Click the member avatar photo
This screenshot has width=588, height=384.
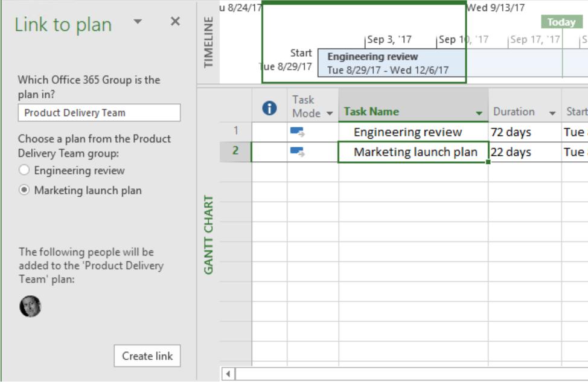(x=30, y=306)
